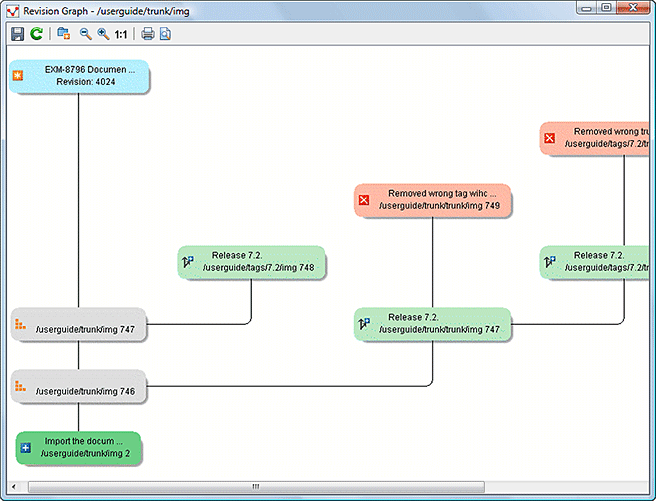Open print preview
Screen dimensions: 656x501
click(165, 34)
